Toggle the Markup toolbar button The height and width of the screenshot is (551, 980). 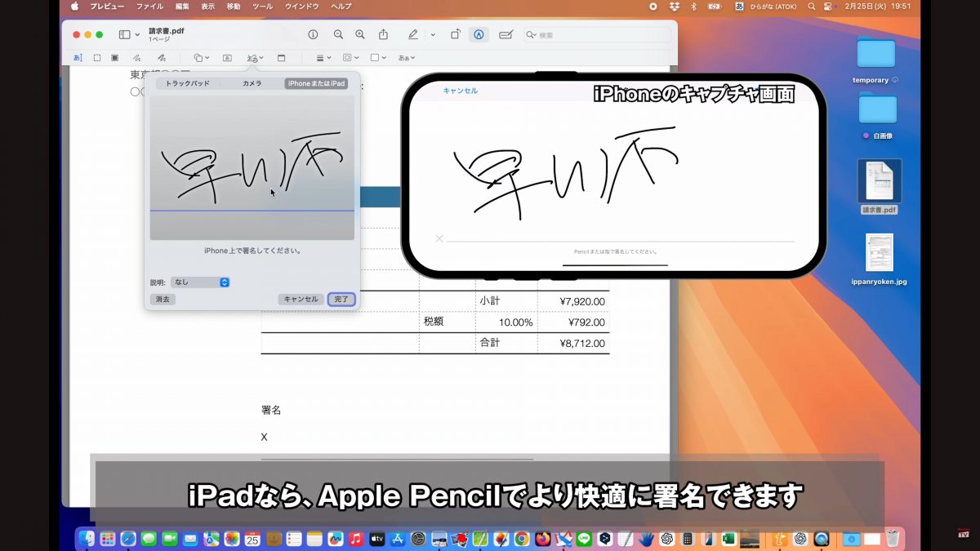(479, 34)
